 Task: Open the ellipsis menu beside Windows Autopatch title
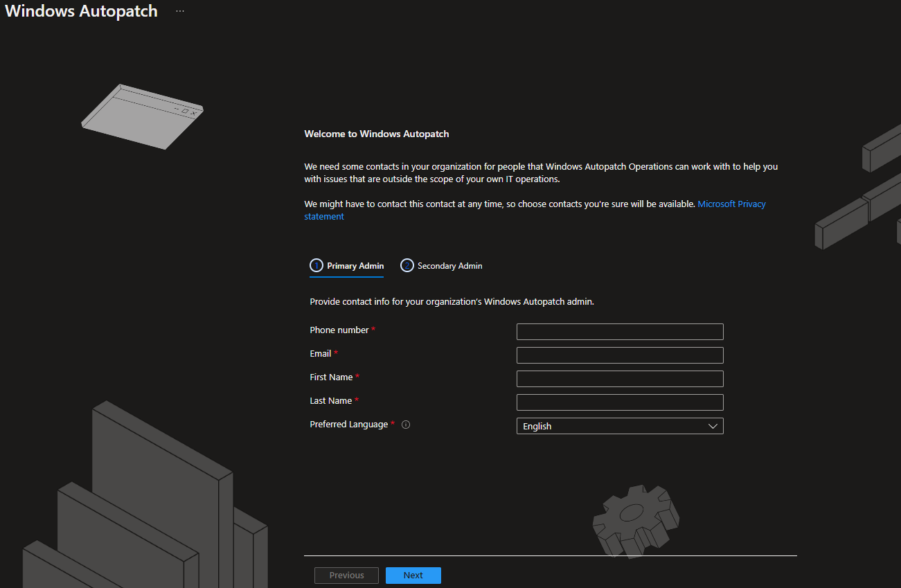pyautogui.click(x=180, y=11)
